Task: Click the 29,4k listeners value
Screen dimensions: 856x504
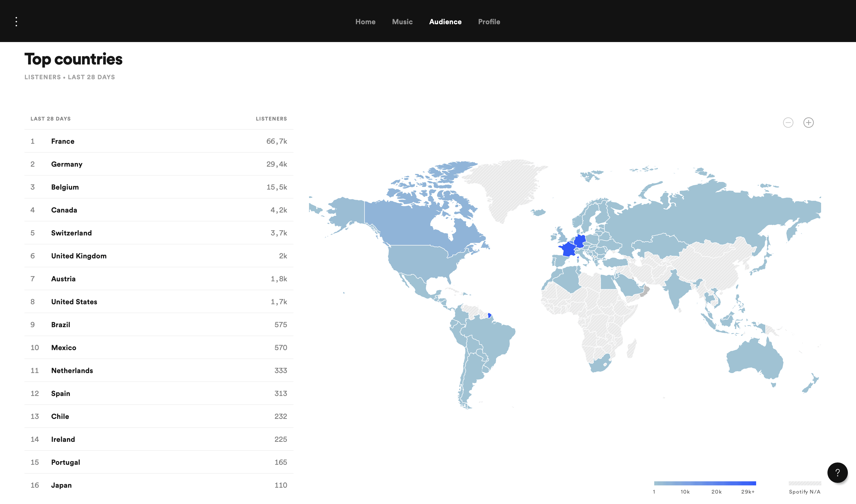Action: tap(276, 164)
